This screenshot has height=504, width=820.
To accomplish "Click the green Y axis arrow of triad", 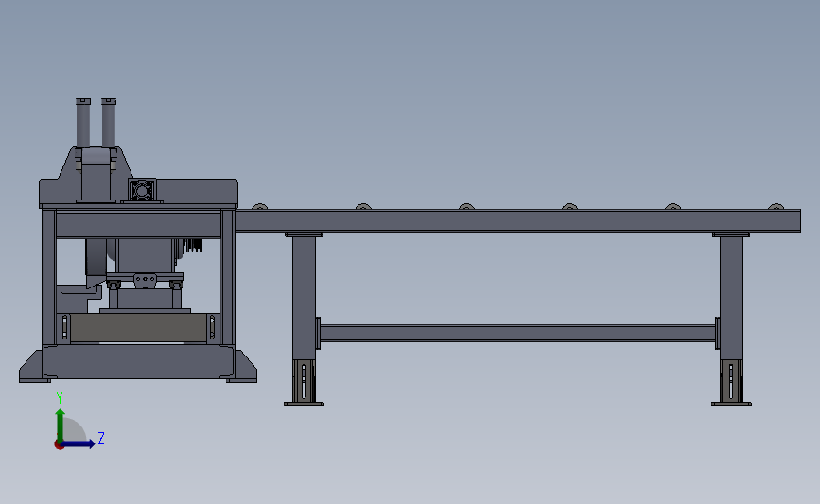I will (61, 425).
